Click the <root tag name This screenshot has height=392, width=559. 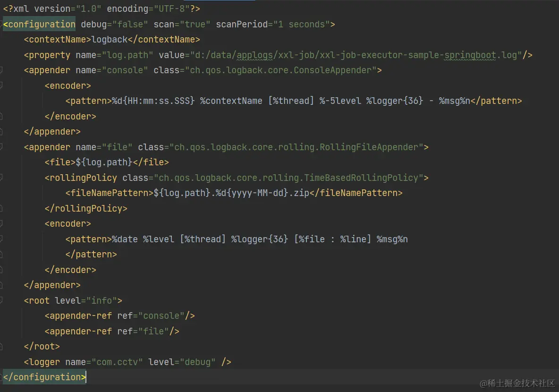tap(37, 301)
